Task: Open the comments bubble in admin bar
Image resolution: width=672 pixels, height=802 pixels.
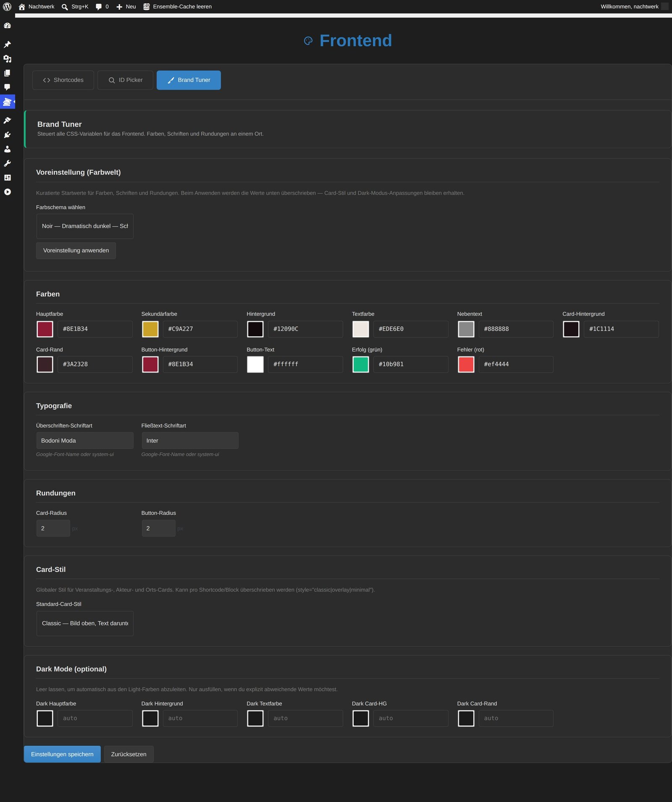Action: point(102,7)
